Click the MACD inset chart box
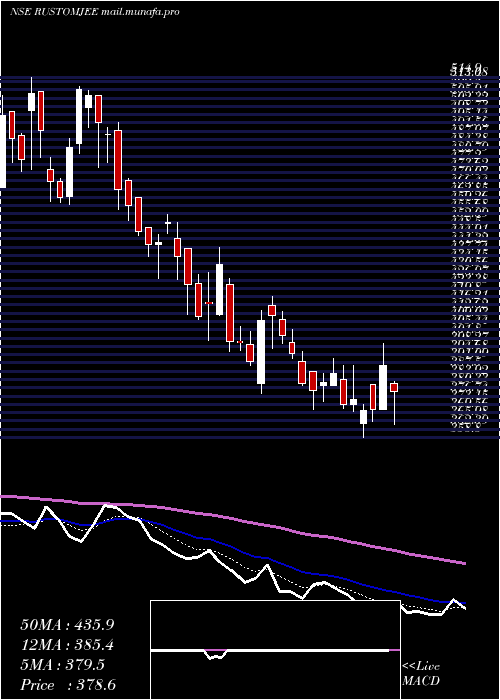 [x=275, y=650]
